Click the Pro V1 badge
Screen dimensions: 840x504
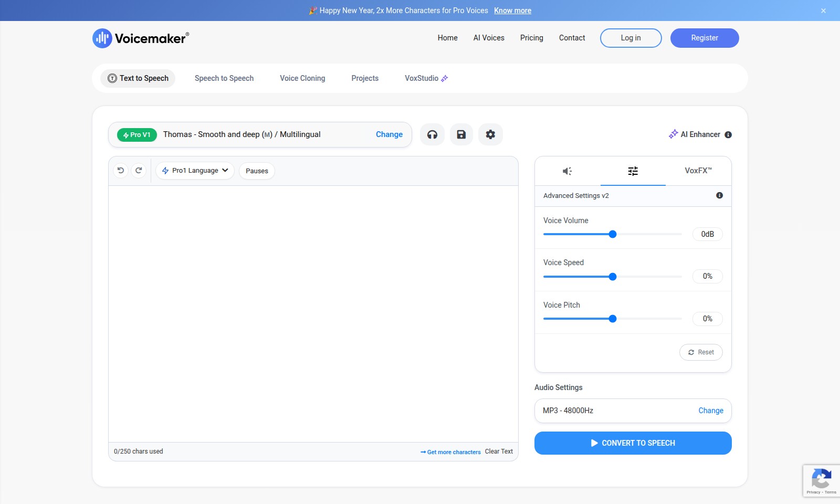136,135
